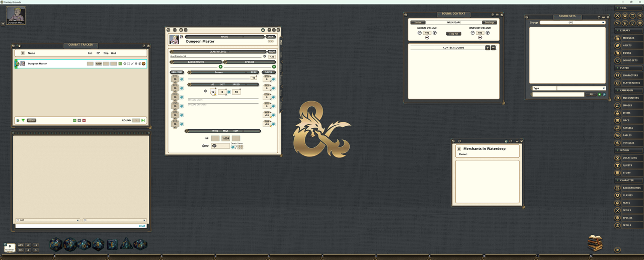
Task: Click the Dungeon Master portrait in the top-left corner
Action: click(x=16, y=15)
